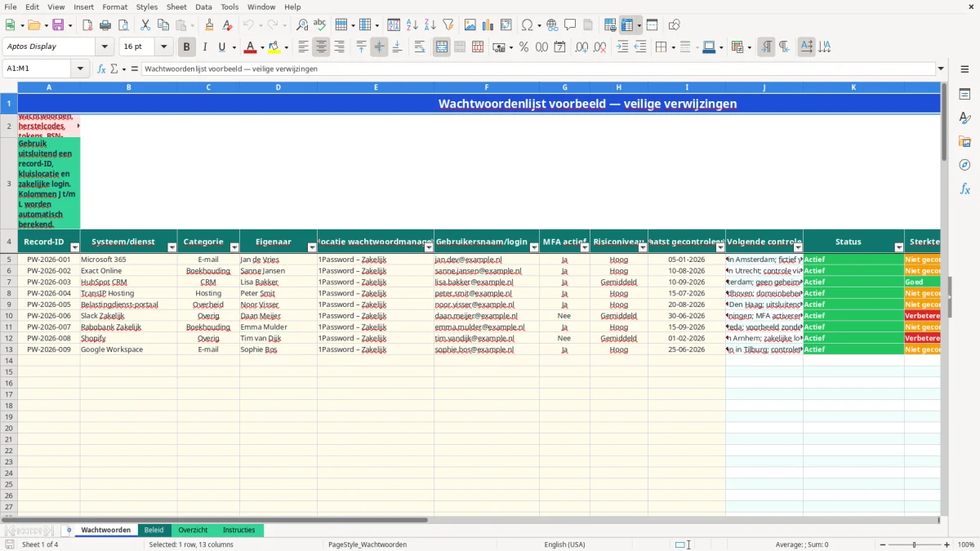Viewport: 980px width, 551px height.
Task: Clear direct formatting
Action: point(227,25)
